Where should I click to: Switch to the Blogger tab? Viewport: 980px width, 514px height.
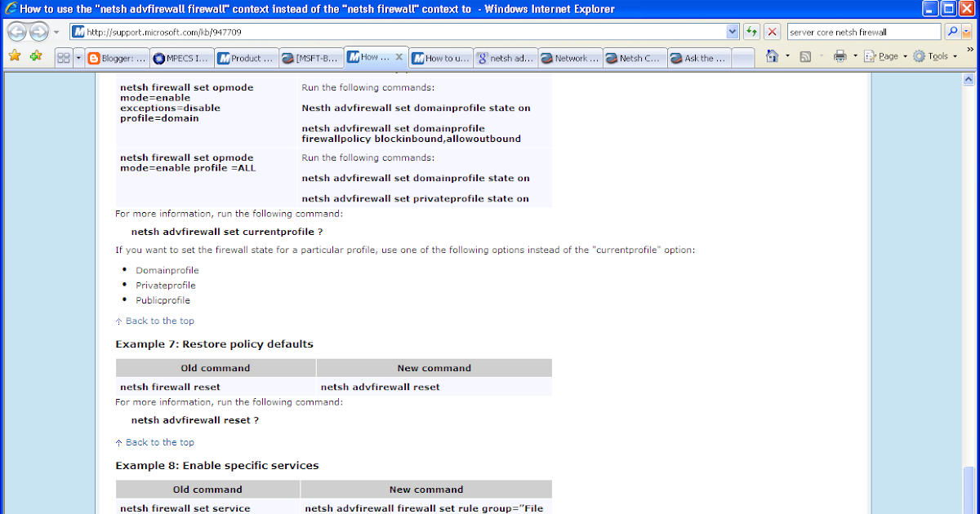pyautogui.click(x=118, y=58)
